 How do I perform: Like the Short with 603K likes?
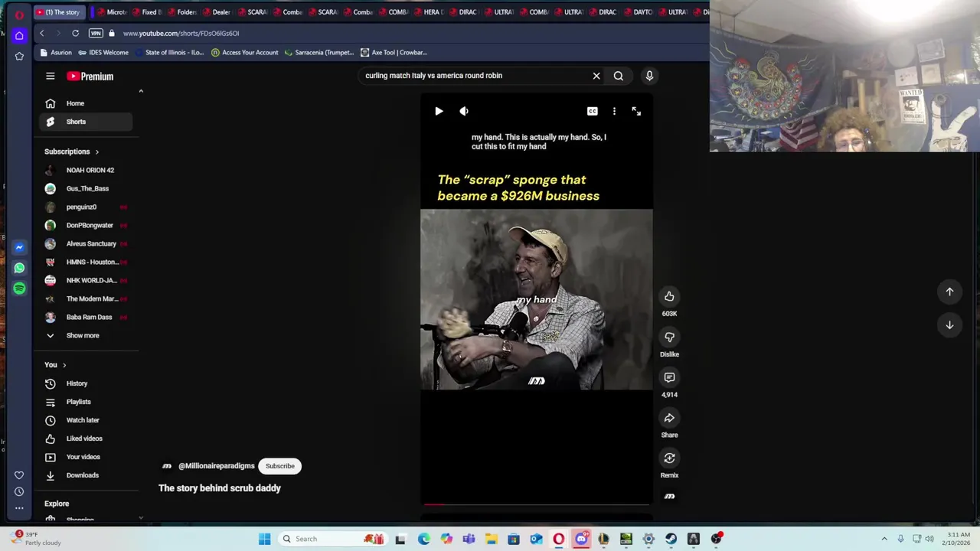(x=669, y=296)
